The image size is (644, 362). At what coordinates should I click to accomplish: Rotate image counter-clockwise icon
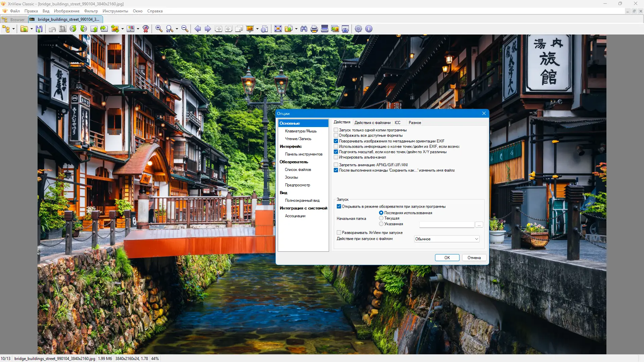tap(73, 29)
